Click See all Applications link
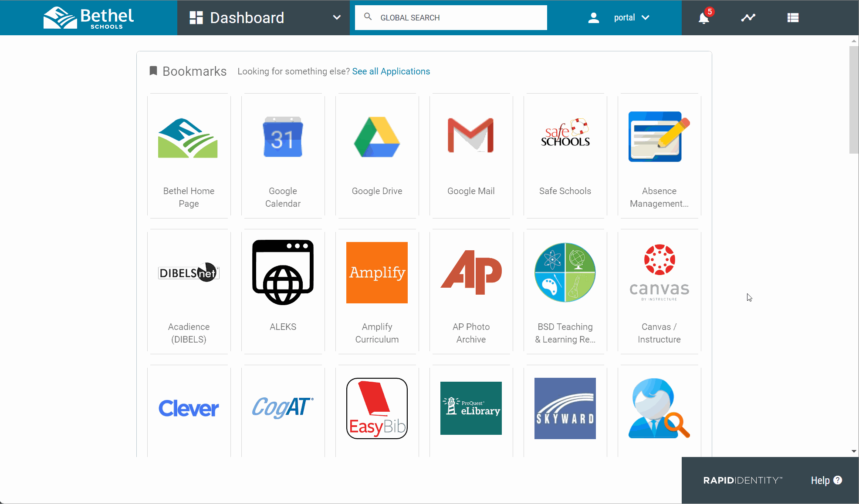 391,71
